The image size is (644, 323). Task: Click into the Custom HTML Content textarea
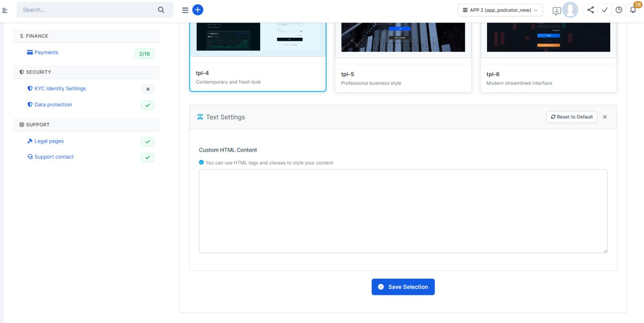tap(403, 211)
